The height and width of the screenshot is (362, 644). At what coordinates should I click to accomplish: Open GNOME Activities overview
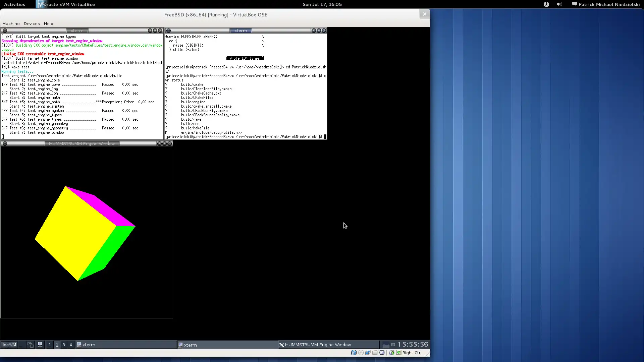point(14,4)
